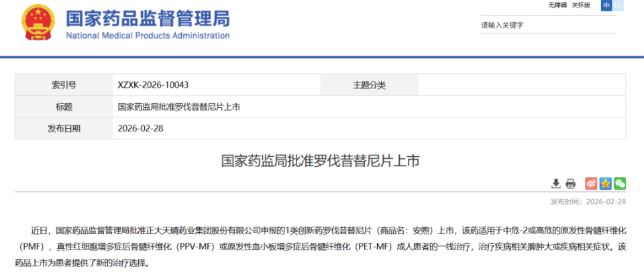Click the national emblem logo

coord(39,23)
